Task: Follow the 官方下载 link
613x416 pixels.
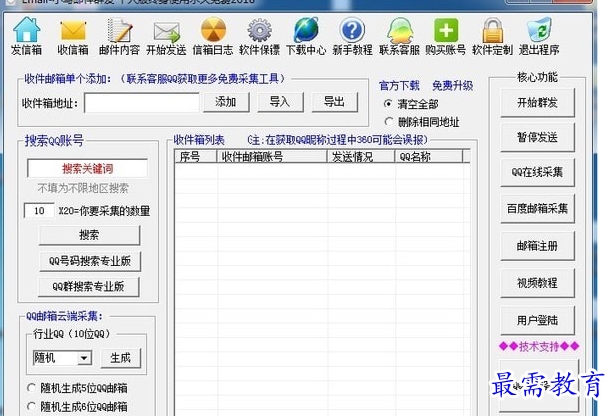Action: [399, 85]
